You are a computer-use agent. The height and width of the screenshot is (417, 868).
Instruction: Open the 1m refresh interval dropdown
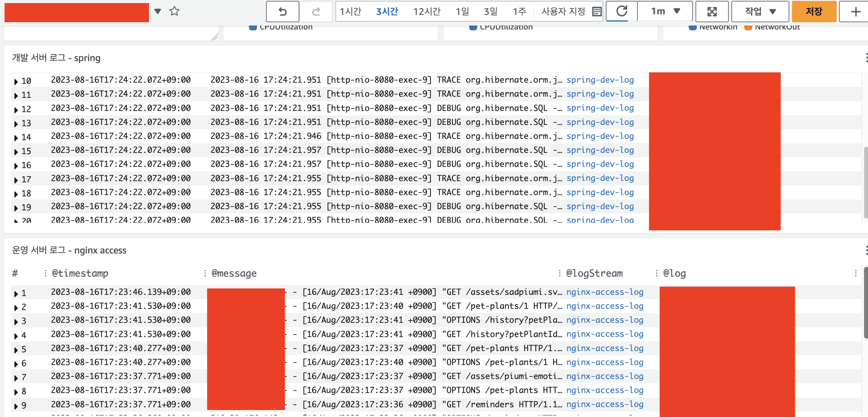tap(665, 12)
